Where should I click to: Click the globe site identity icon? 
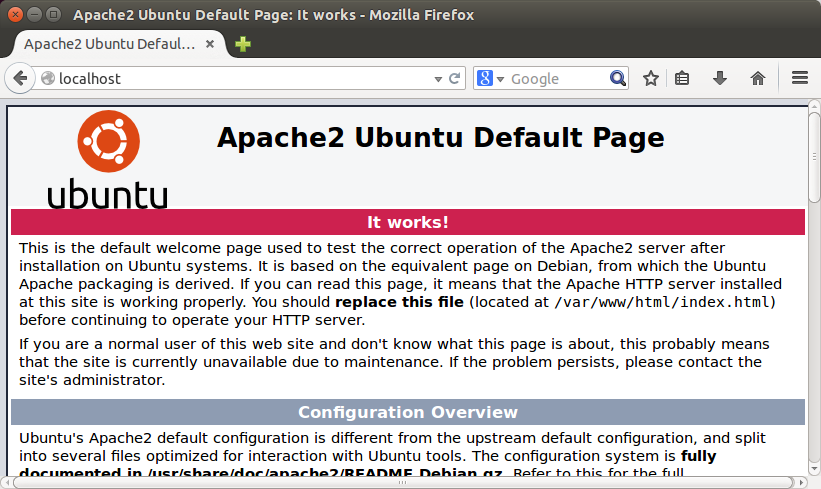click(48, 79)
